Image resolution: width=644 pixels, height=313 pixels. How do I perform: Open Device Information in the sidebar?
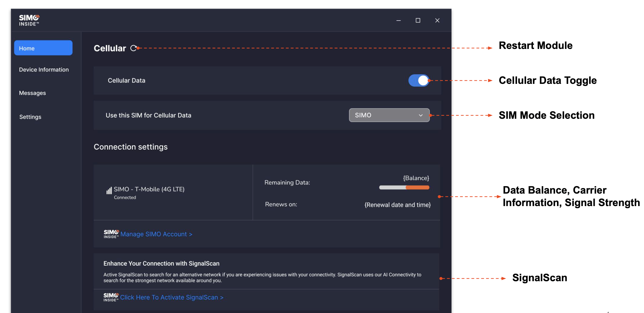point(44,70)
